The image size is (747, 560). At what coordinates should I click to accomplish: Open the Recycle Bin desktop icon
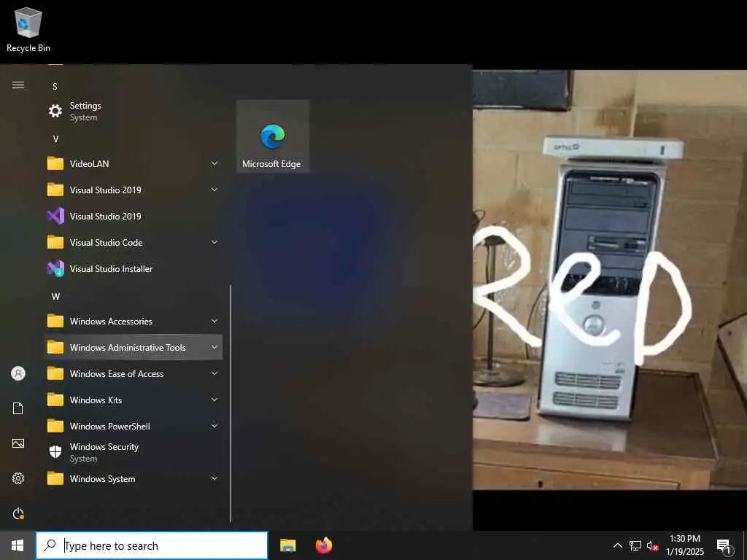[28, 29]
